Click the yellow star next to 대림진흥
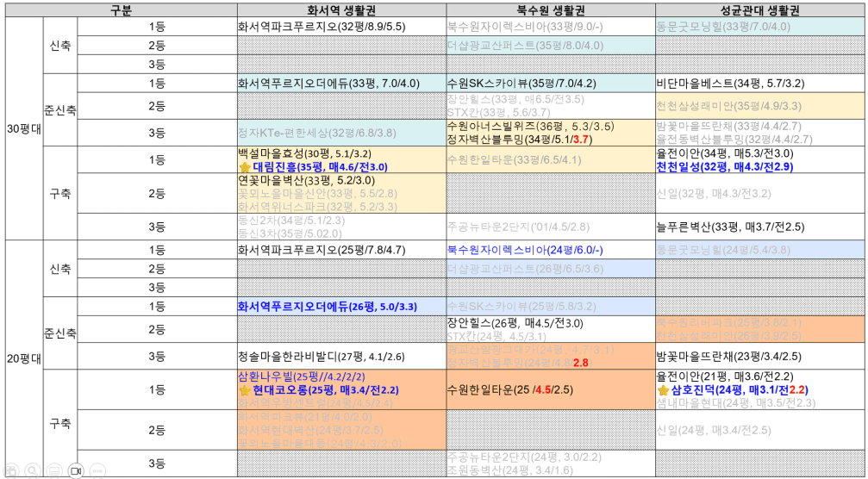The image size is (868, 479). pyautogui.click(x=244, y=166)
